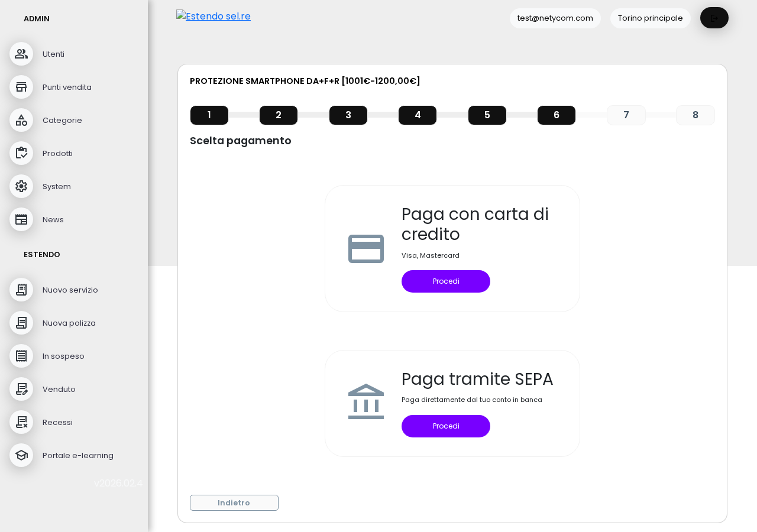
Task: Open System settings from the sidebar
Action: point(56,186)
